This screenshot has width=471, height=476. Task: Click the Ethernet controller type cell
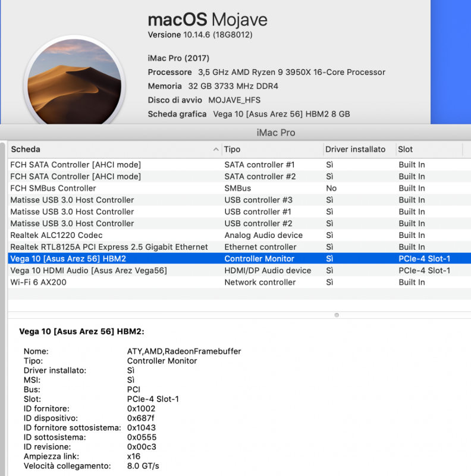pyautogui.click(x=260, y=247)
